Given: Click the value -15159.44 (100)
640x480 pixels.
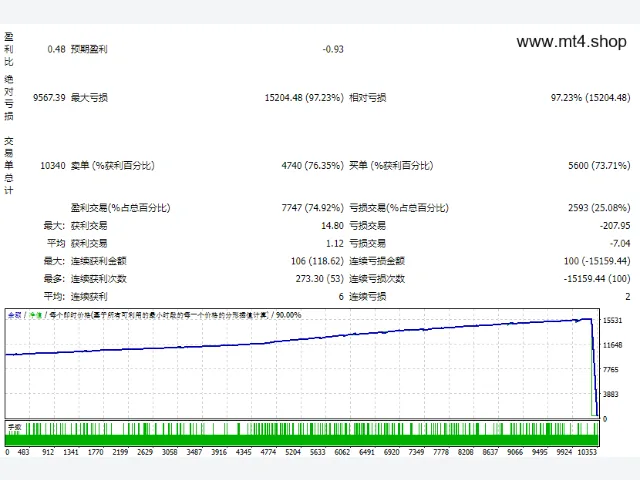Looking at the screenshot, I should click(597, 279).
